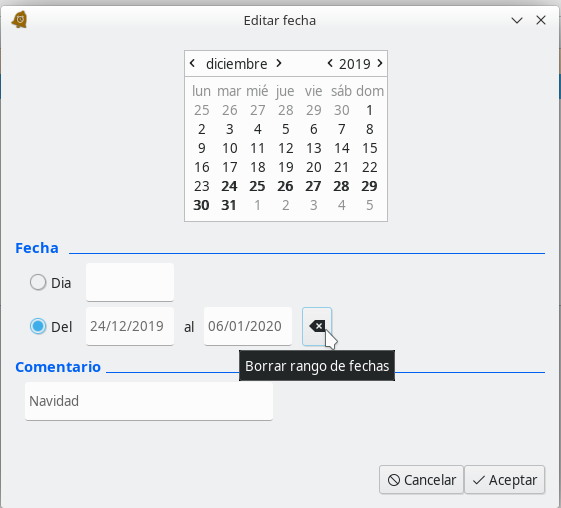Select bold December 28 in calendar

[341, 186]
